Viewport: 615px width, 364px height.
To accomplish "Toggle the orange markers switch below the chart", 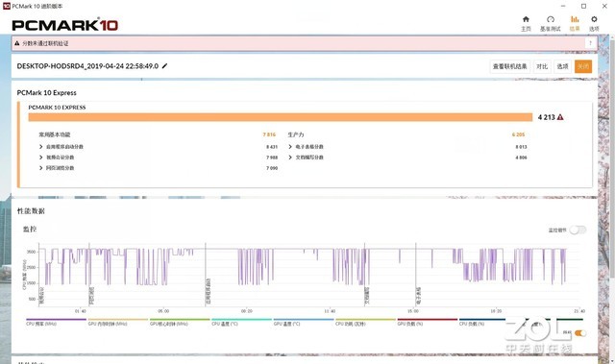I will (580, 333).
